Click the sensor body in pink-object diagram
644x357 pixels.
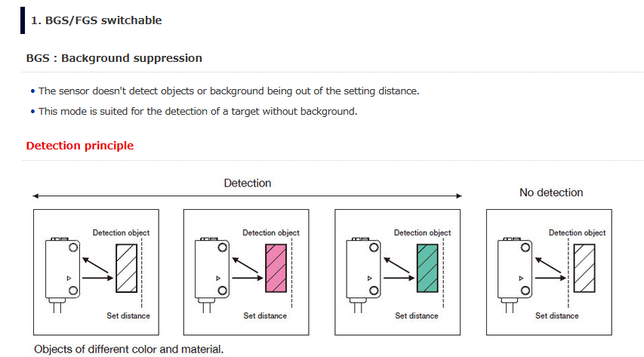(x=212, y=269)
